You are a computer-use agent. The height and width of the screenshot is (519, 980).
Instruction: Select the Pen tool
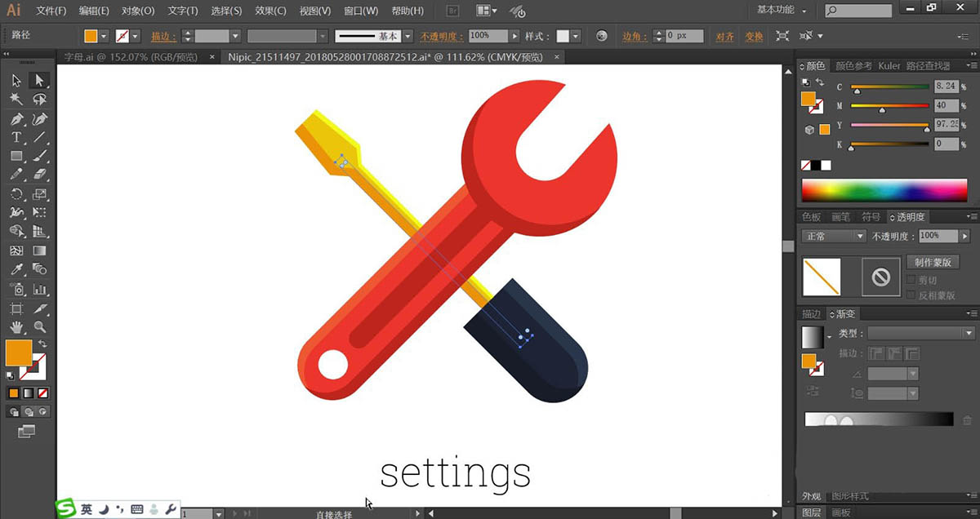[16, 119]
